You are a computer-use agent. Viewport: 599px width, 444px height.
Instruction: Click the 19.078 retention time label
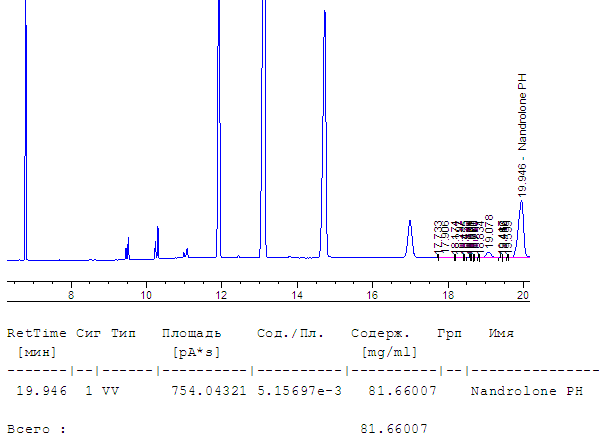click(489, 232)
